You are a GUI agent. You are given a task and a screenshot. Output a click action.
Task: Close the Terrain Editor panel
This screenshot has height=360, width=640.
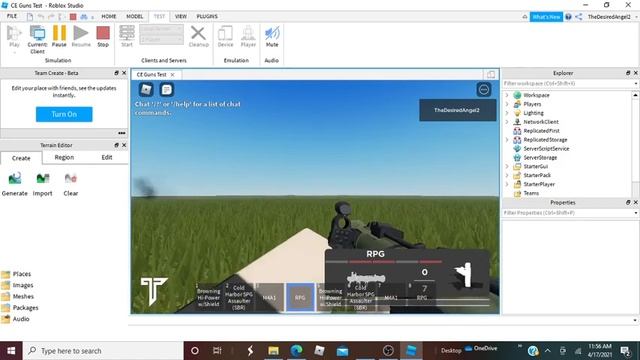pos(124,145)
